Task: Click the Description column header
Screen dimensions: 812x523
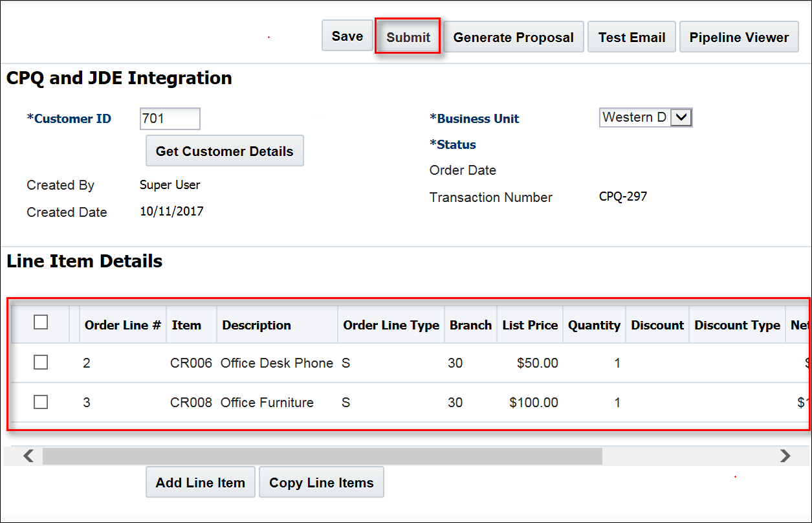Action: pos(257,325)
